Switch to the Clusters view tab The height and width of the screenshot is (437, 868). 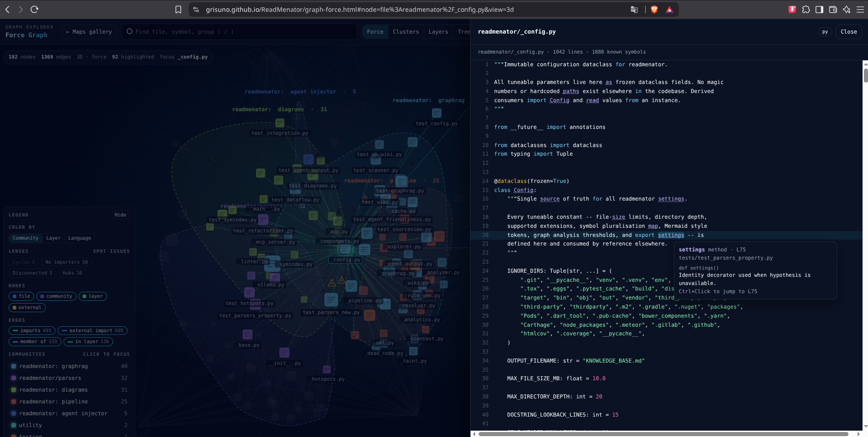pos(406,32)
